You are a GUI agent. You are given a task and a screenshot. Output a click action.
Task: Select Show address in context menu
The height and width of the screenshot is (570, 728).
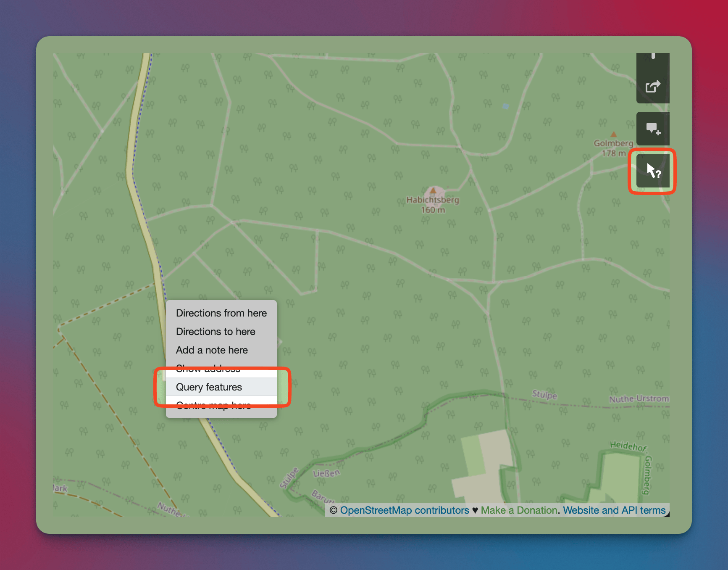tap(208, 369)
